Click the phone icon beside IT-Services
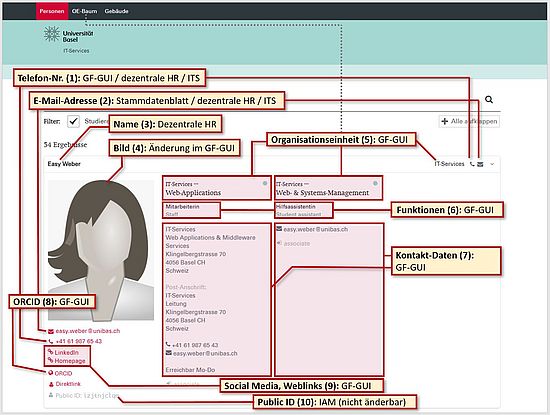550x415 pixels. tap(472, 164)
